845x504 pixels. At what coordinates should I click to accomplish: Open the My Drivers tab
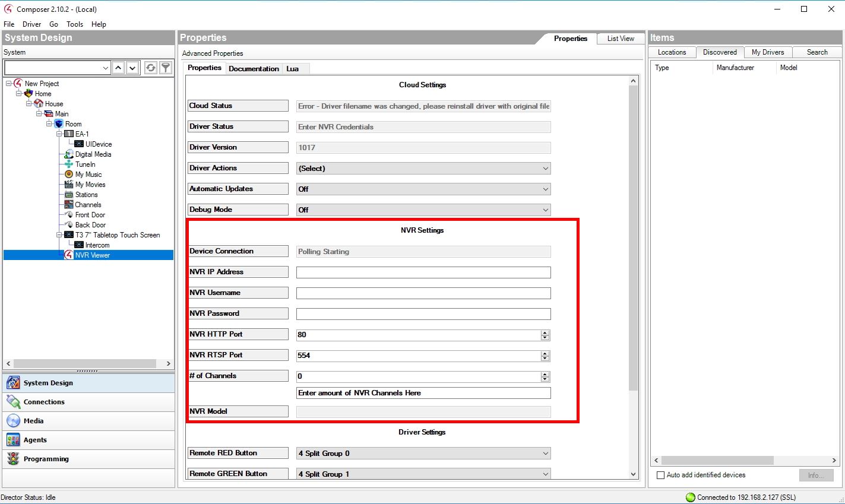tap(767, 52)
